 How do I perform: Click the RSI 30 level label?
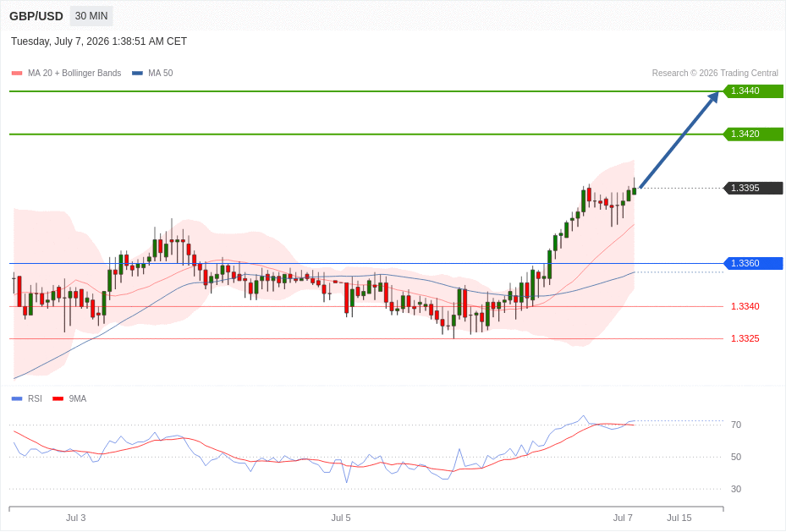pyautogui.click(x=736, y=489)
